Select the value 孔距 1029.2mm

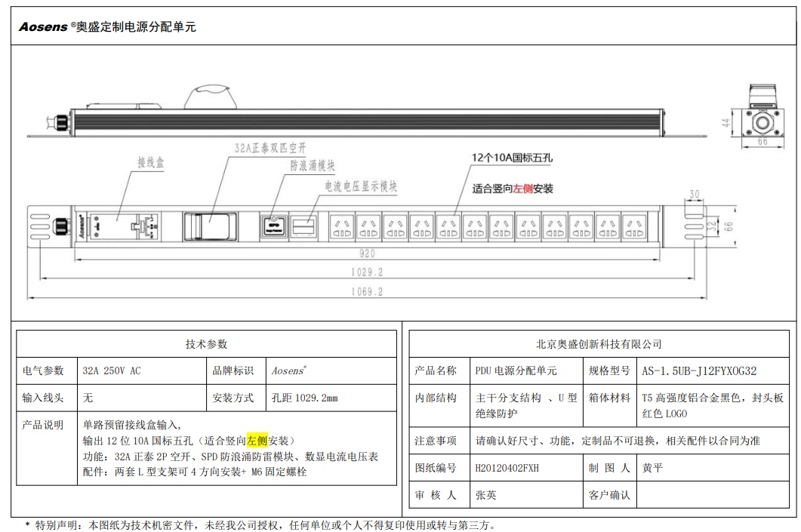(x=304, y=398)
